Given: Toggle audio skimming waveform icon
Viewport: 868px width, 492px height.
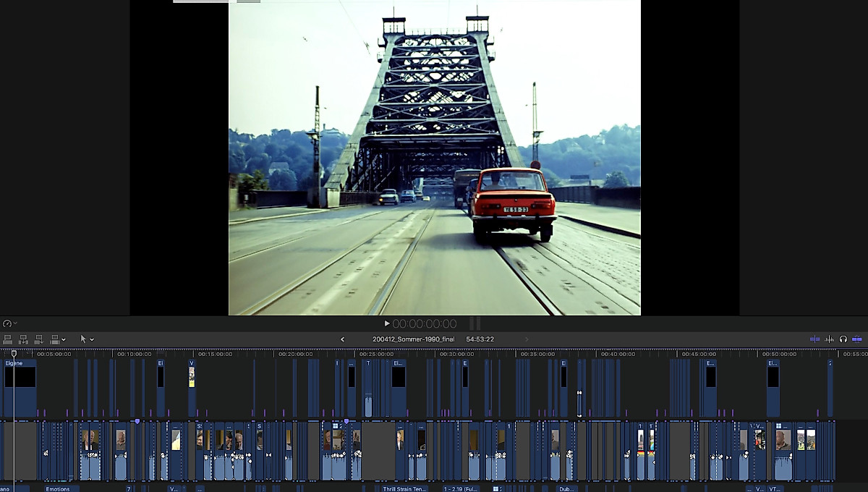Looking at the screenshot, I should pyautogui.click(x=829, y=339).
